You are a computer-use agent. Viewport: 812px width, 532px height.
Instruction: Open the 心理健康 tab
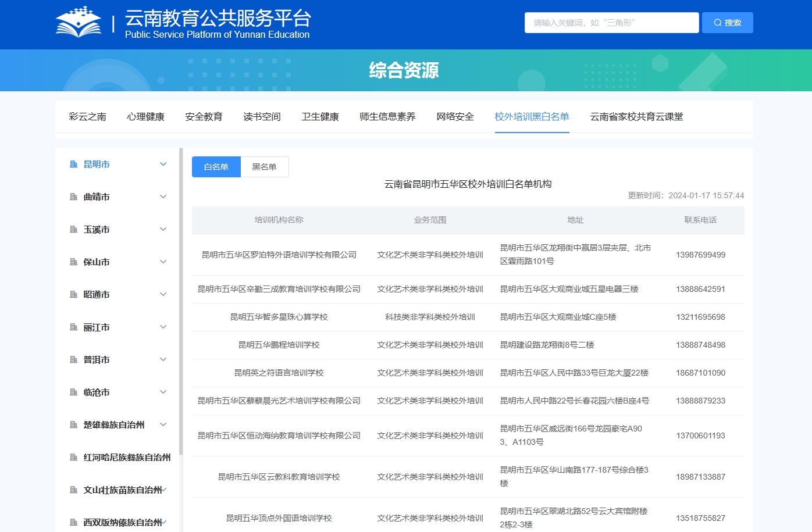[145, 117]
